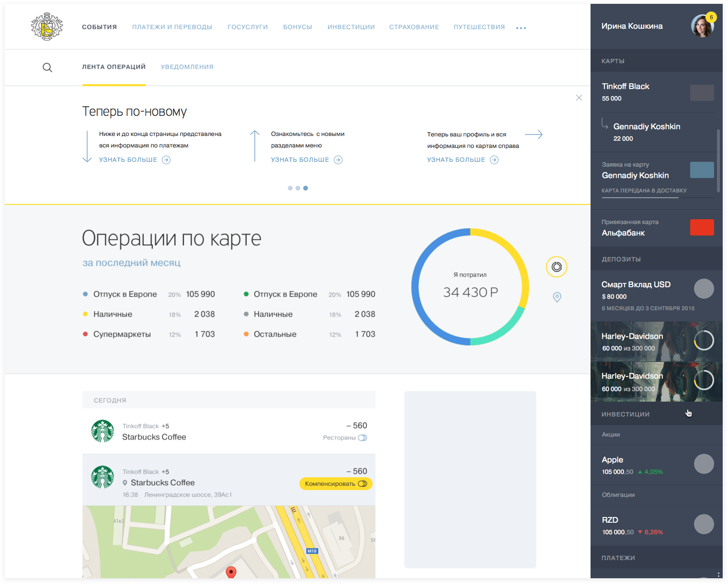Select the second carousel dot

(x=298, y=188)
